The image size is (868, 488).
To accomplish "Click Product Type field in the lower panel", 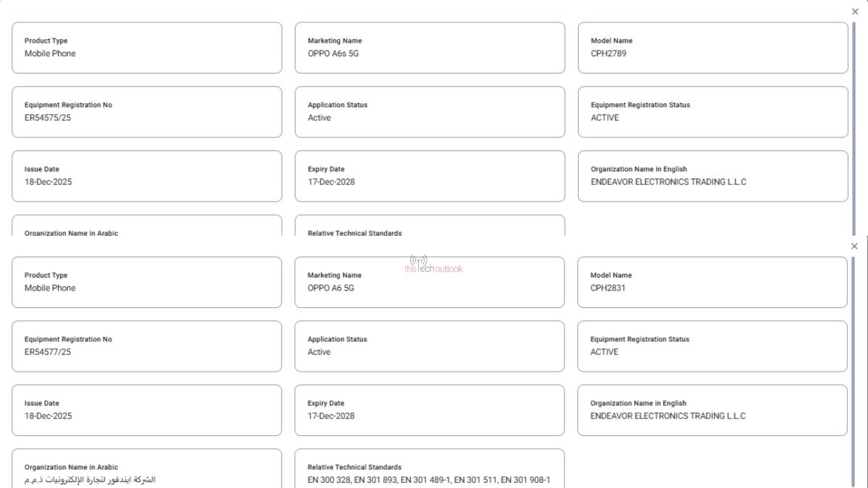I will click(x=147, y=282).
